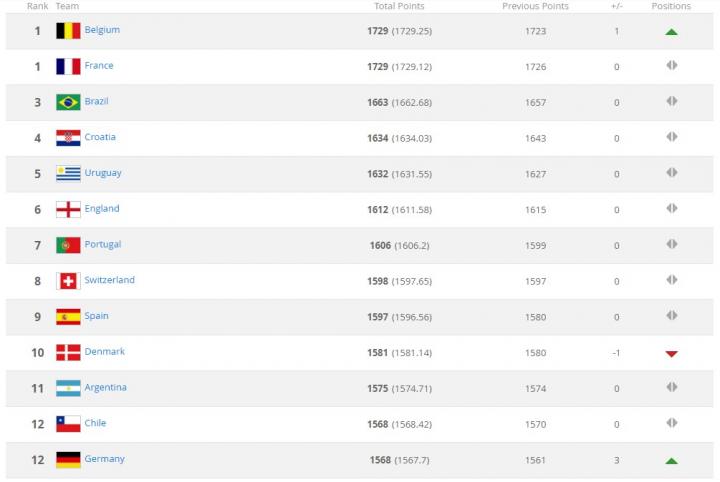Click the Belgium flag icon
The height and width of the screenshot is (482, 720).
point(68,31)
